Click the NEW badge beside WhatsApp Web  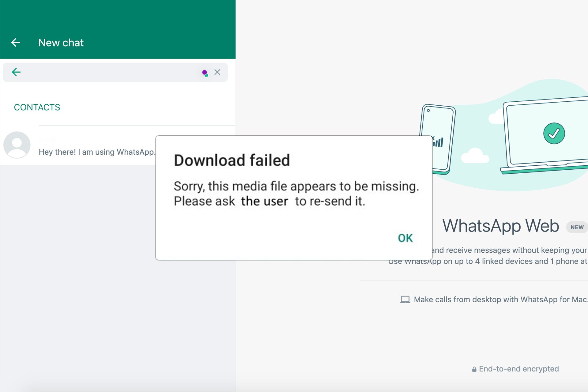coord(577,227)
